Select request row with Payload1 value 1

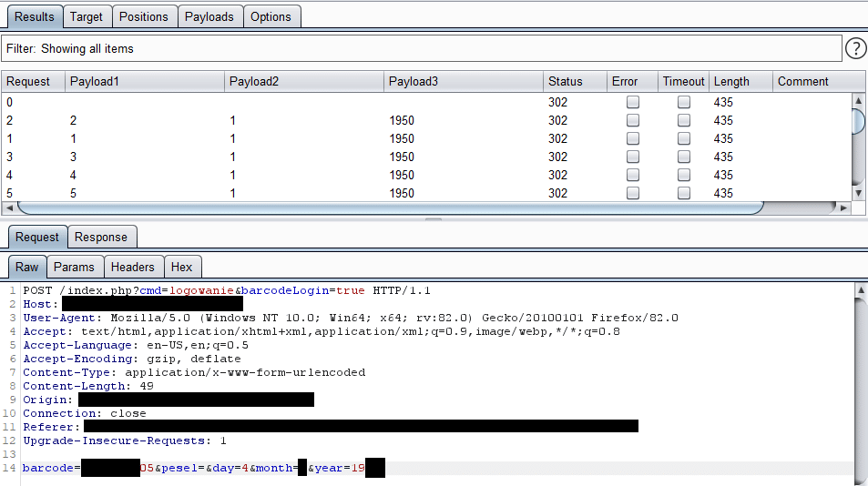(x=426, y=138)
